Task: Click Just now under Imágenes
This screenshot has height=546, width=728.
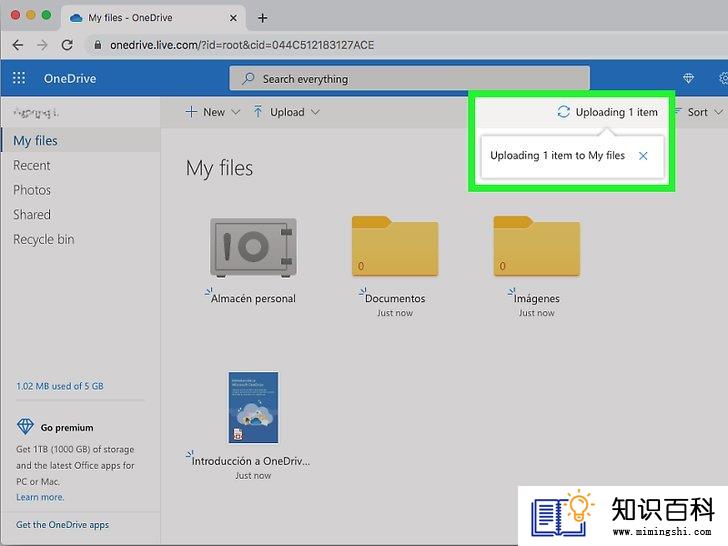Action: pyautogui.click(x=537, y=313)
